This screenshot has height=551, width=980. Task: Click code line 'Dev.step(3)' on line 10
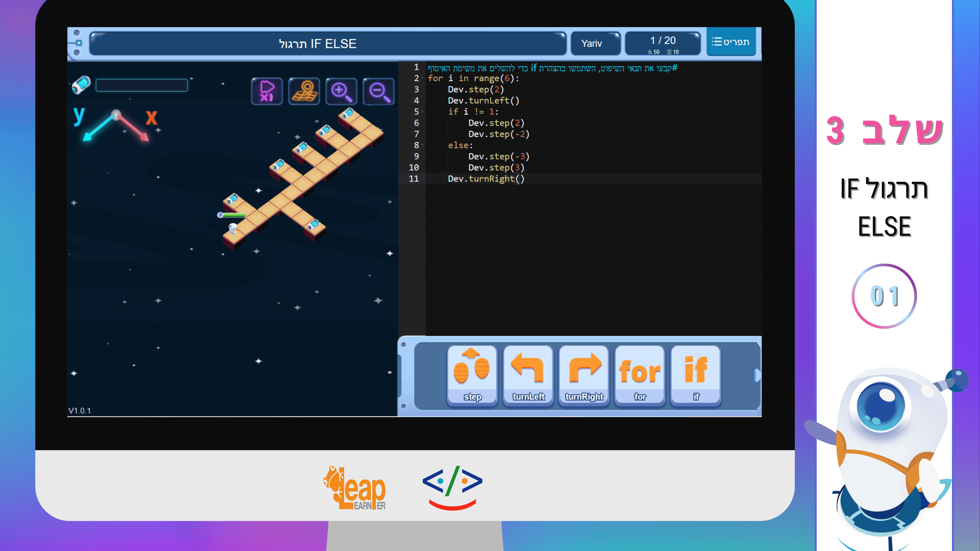pos(496,168)
